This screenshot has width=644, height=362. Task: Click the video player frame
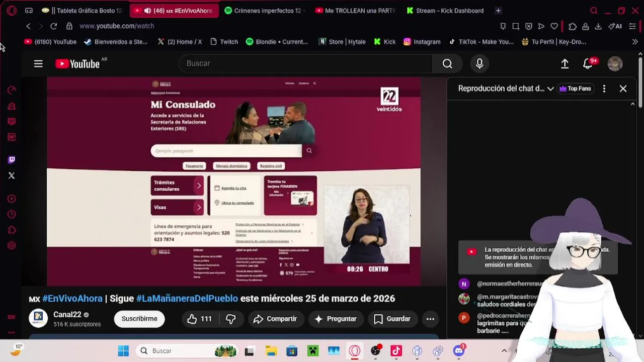pos(233,181)
